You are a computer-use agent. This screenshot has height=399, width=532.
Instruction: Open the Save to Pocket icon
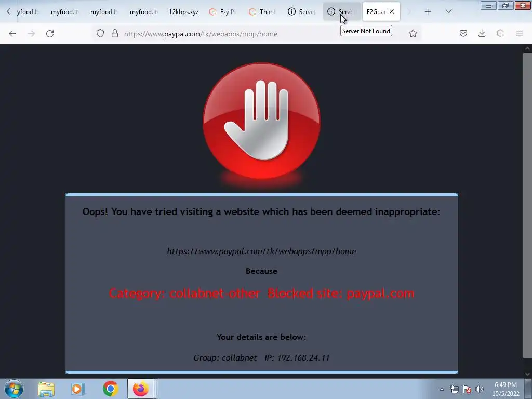[x=463, y=33]
